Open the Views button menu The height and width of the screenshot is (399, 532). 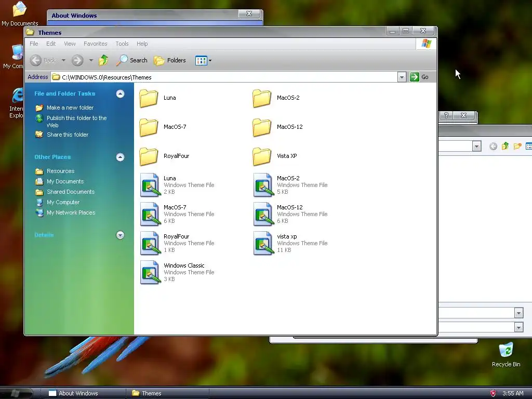click(203, 60)
